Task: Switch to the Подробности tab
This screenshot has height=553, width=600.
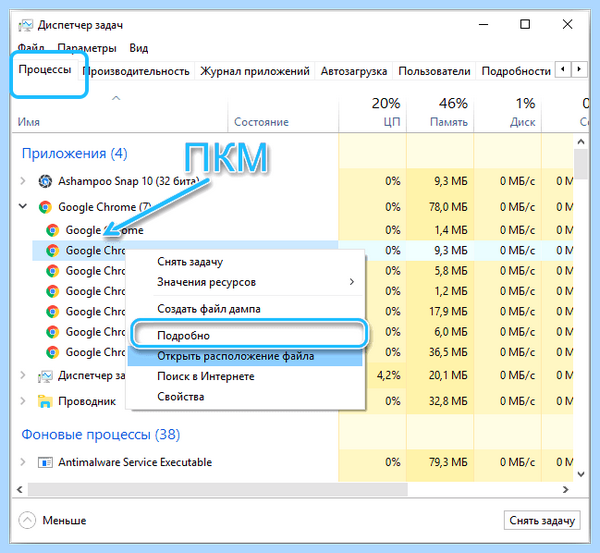Action: pyautogui.click(x=516, y=71)
